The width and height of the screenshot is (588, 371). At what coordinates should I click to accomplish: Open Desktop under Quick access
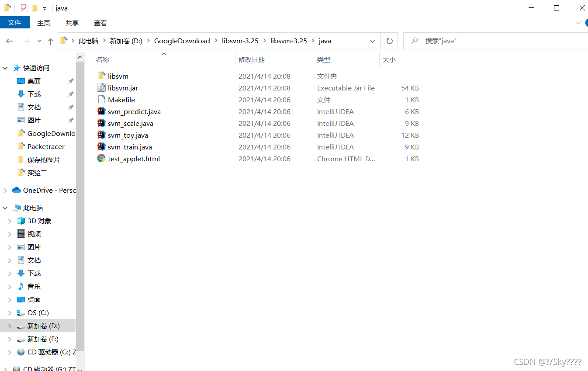pyautogui.click(x=34, y=81)
